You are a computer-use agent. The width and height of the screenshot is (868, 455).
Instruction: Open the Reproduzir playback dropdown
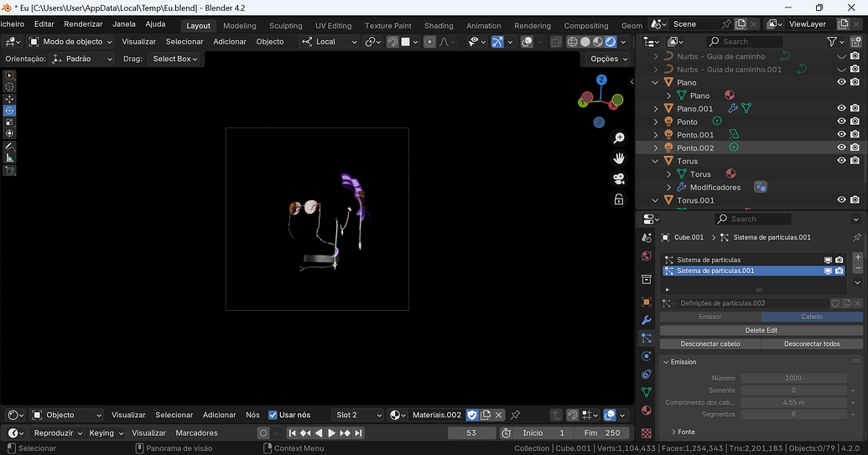(58, 433)
